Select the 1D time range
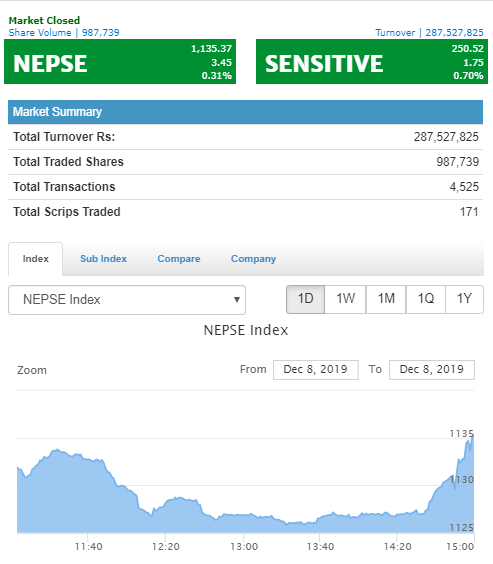493x564 pixels. pyautogui.click(x=305, y=299)
